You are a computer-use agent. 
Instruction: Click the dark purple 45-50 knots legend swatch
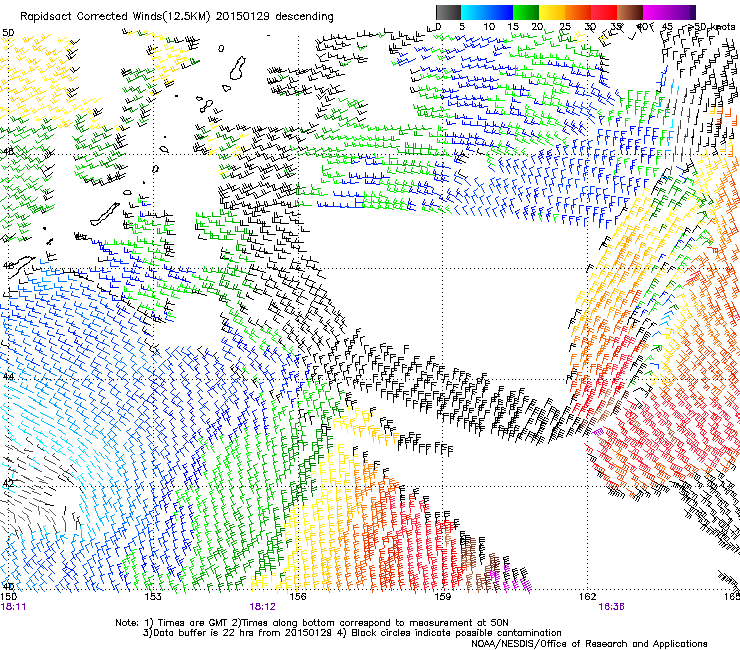[x=682, y=12]
